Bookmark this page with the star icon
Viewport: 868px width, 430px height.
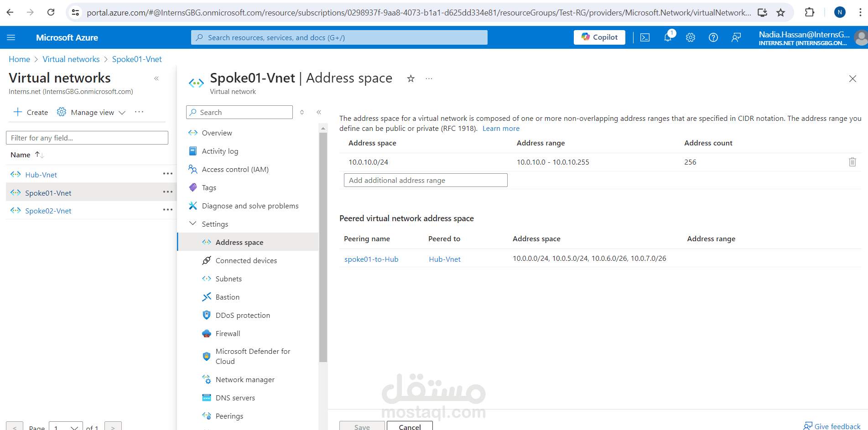point(781,12)
